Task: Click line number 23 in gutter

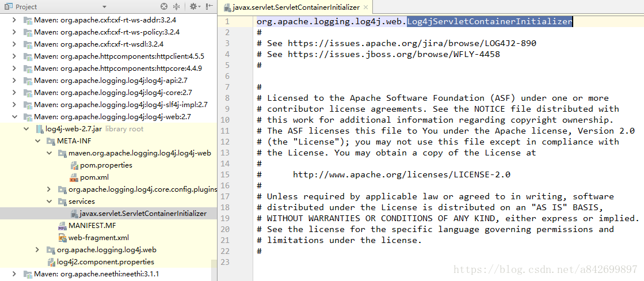Action: (x=224, y=261)
